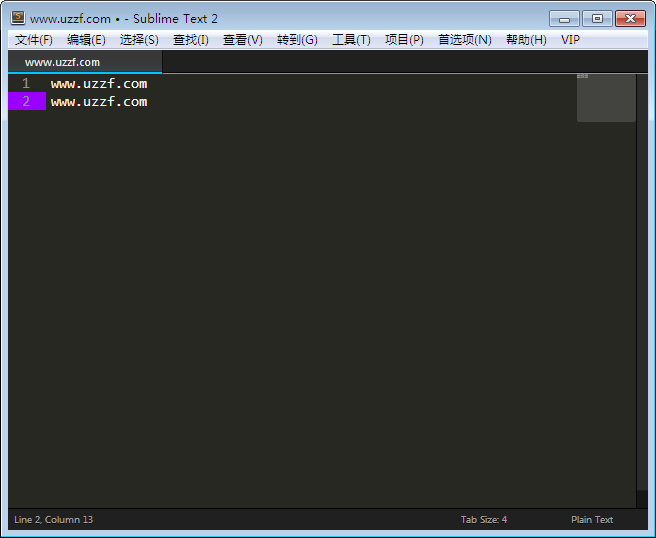The image size is (656, 538).
Task: Maximize the Sublime Text window
Action: click(x=597, y=19)
